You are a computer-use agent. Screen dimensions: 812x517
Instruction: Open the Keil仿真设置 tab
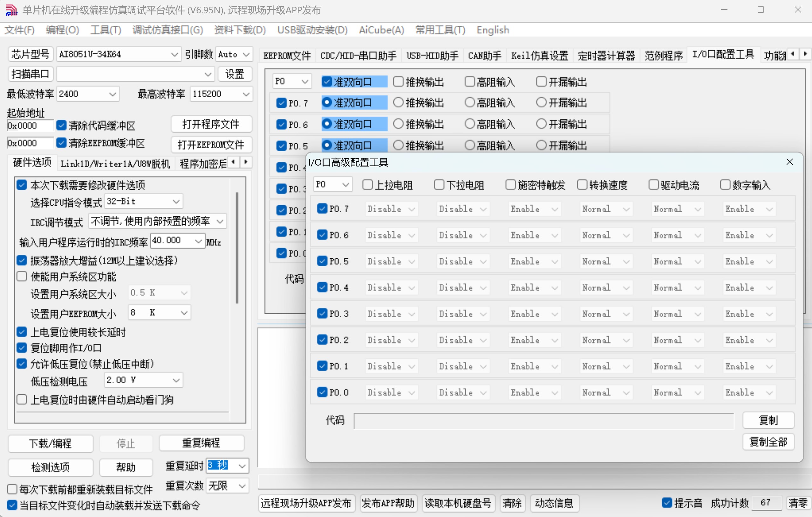(540, 55)
